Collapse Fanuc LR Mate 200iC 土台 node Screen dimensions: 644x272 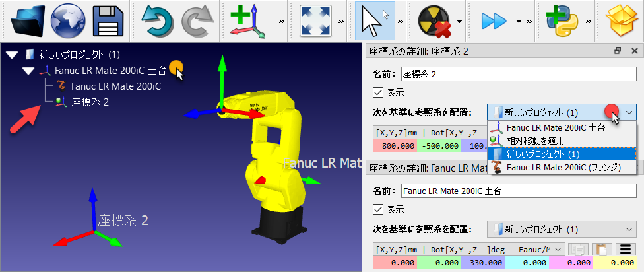coord(28,71)
